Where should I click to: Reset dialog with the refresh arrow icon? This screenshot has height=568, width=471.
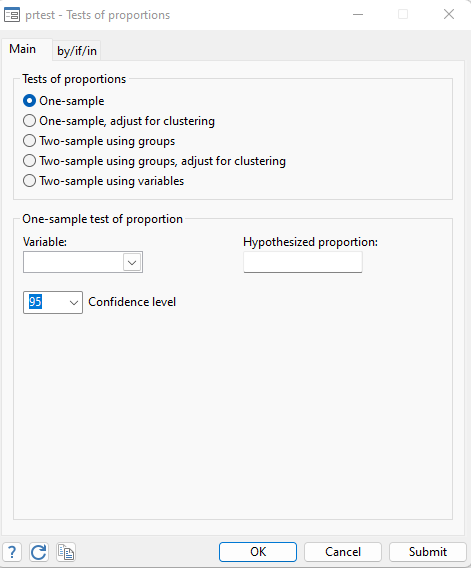[39, 552]
